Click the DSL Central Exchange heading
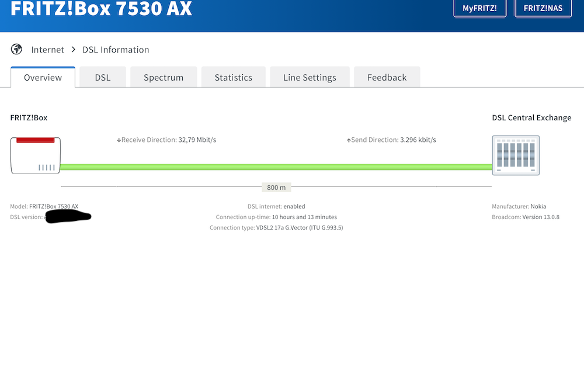Image resolution: width=584 pixels, height=392 pixels. [531, 118]
